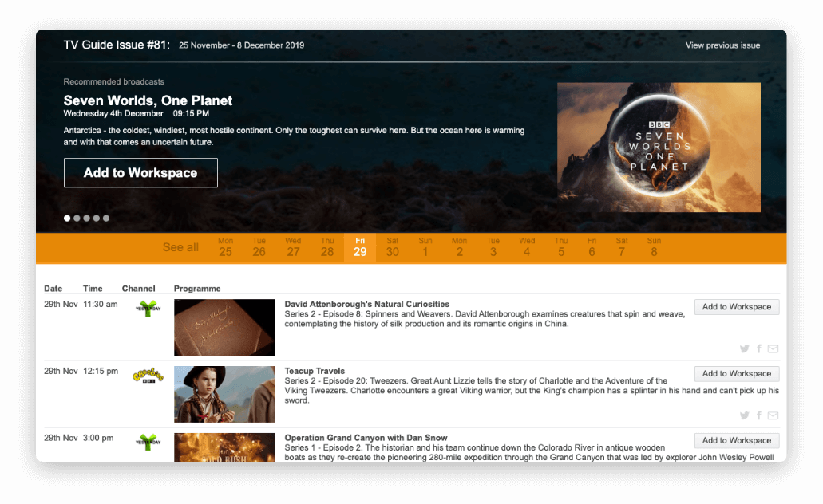823x504 pixels.
Task: Click CBeebies channel logo at 12:15 pm
Action: click(x=148, y=376)
